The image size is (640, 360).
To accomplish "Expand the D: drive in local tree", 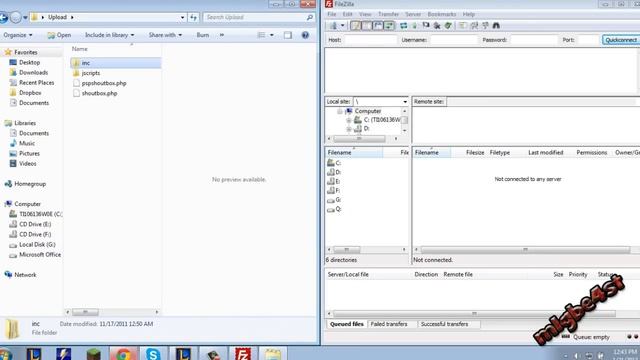I will [x=349, y=129].
